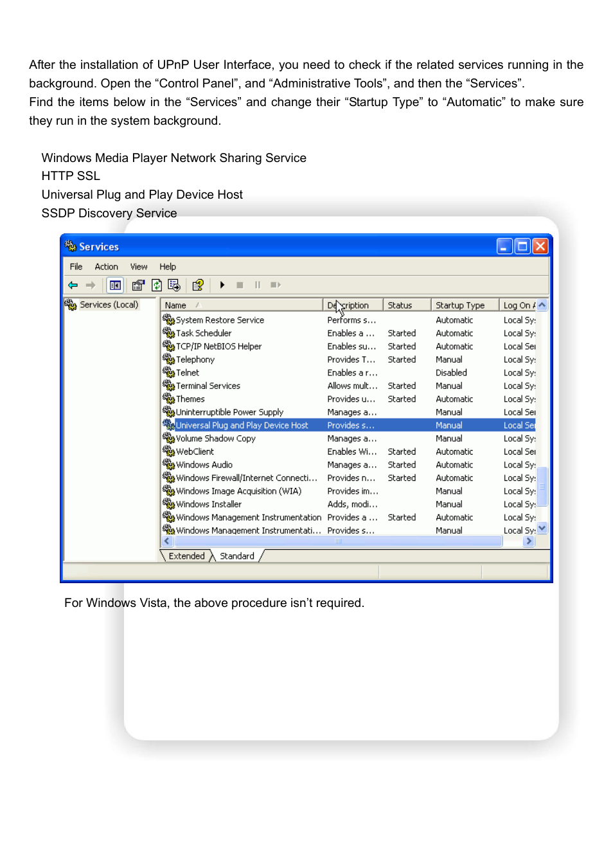The width and height of the screenshot is (613, 868).
Task: Click the gear icon beside Themes
Action: click(169, 399)
